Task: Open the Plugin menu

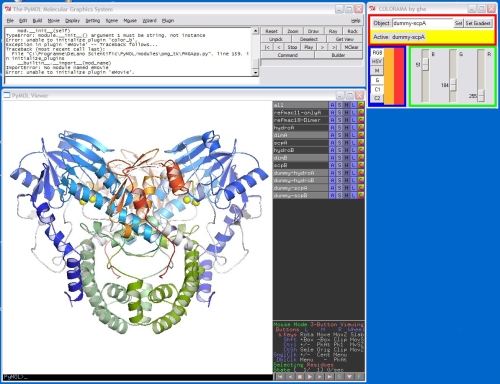Action: pyautogui.click(x=168, y=21)
